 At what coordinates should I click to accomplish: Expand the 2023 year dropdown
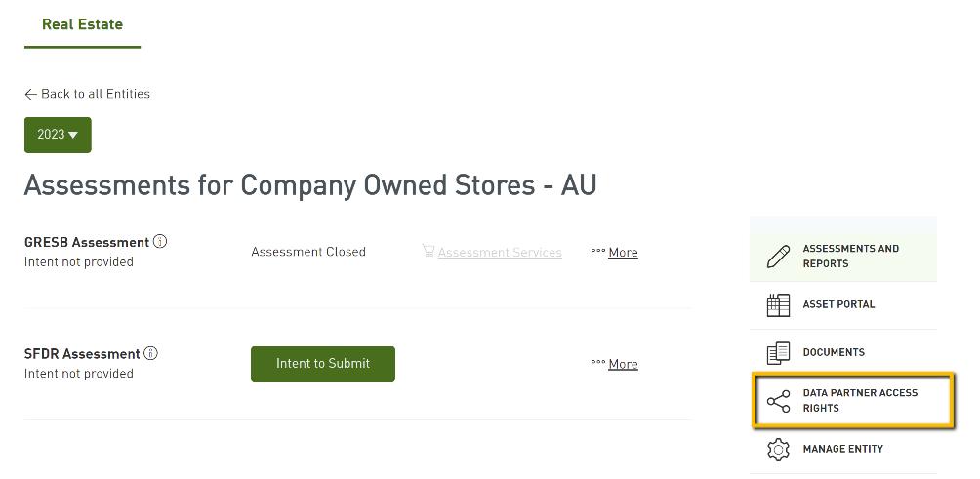coord(58,135)
